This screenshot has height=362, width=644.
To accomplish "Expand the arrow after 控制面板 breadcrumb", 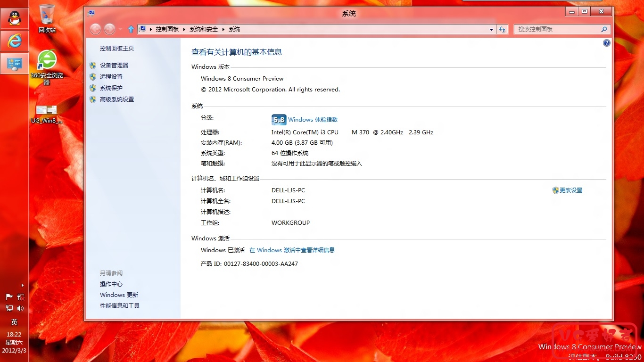I will pyautogui.click(x=184, y=29).
